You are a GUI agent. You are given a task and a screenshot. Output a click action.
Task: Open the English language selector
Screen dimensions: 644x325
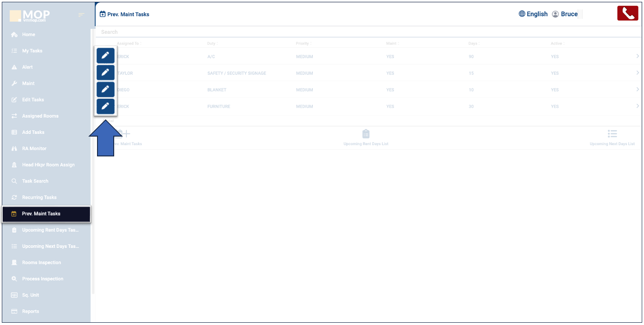(533, 14)
